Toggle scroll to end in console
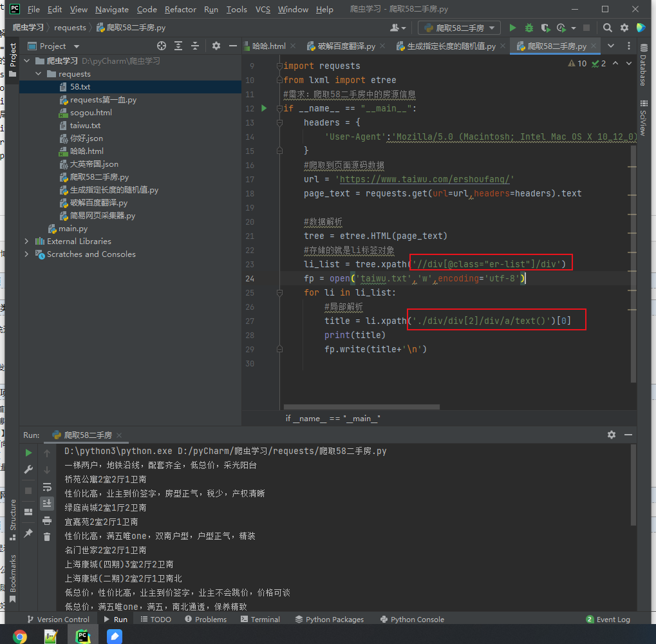The height and width of the screenshot is (644, 656). pos(47,504)
